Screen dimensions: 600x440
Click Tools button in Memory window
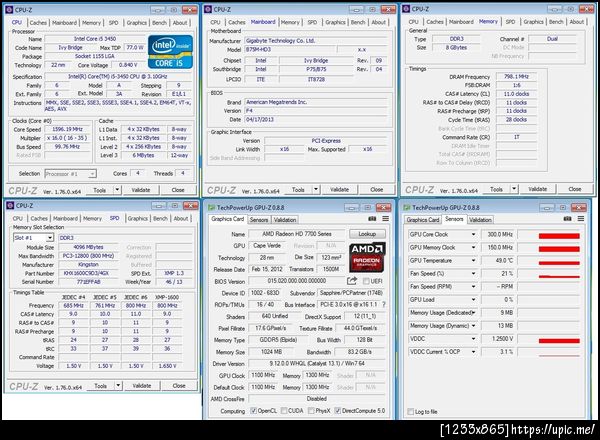[496, 189]
